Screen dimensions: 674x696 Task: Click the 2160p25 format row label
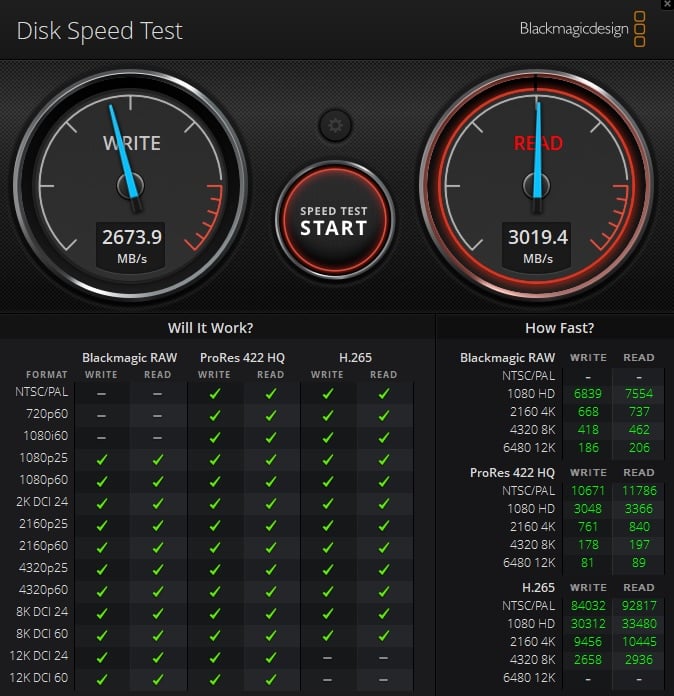pyautogui.click(x=44, y=524)
